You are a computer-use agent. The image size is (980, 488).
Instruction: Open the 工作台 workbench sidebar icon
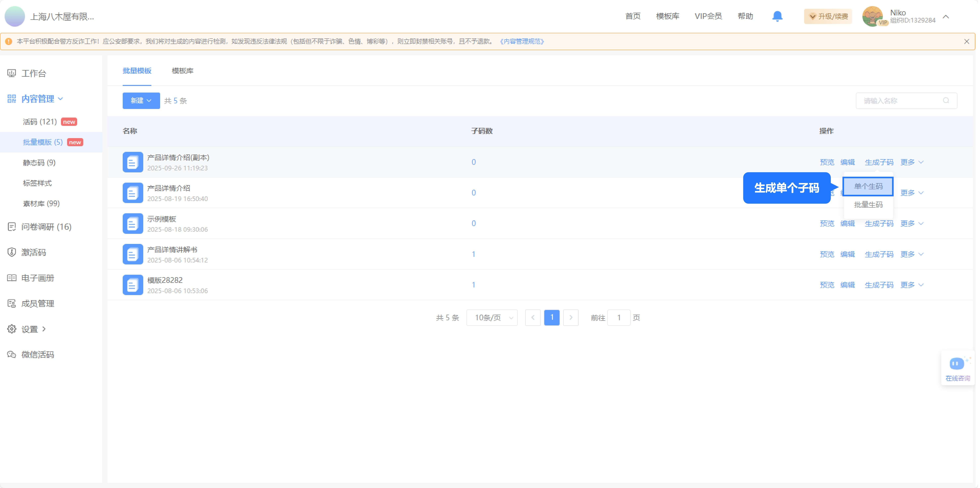pyautogui.click(x=11, y=73)
